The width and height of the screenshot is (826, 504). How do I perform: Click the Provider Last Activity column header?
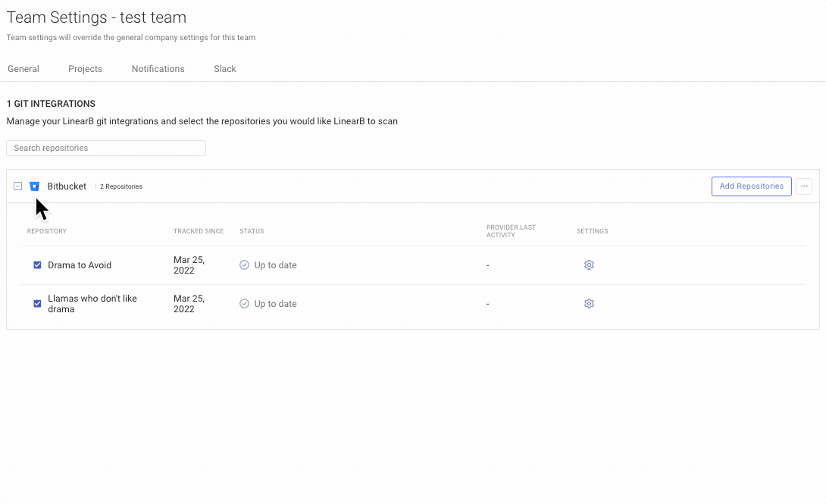(x=511, y=231)
